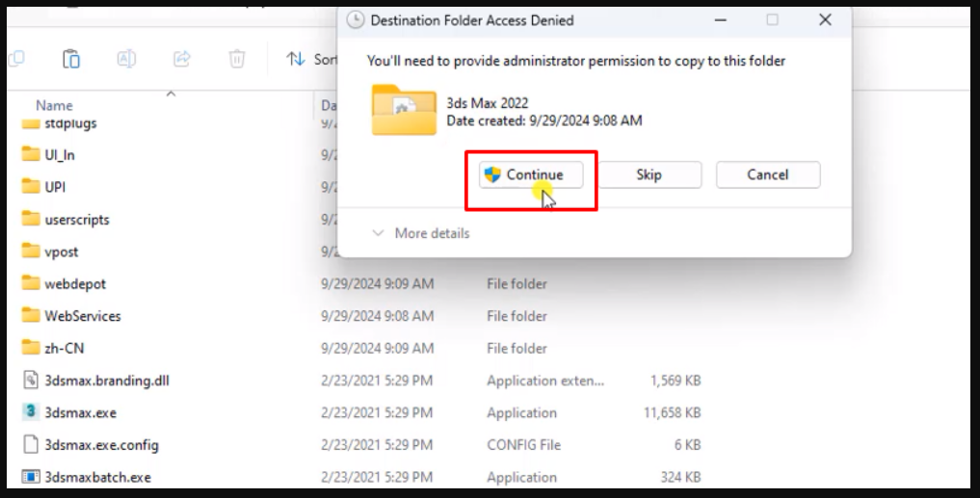The image size is (980, 498).
Task: Click the 3ds Max 2022 folder icon
Action: click(x=404, y=111)
